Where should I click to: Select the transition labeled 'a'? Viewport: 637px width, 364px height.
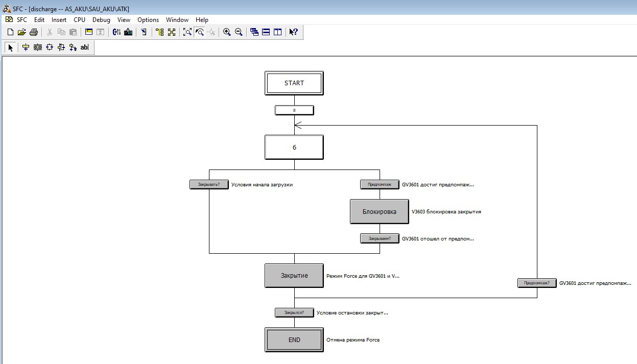(294, 110)
